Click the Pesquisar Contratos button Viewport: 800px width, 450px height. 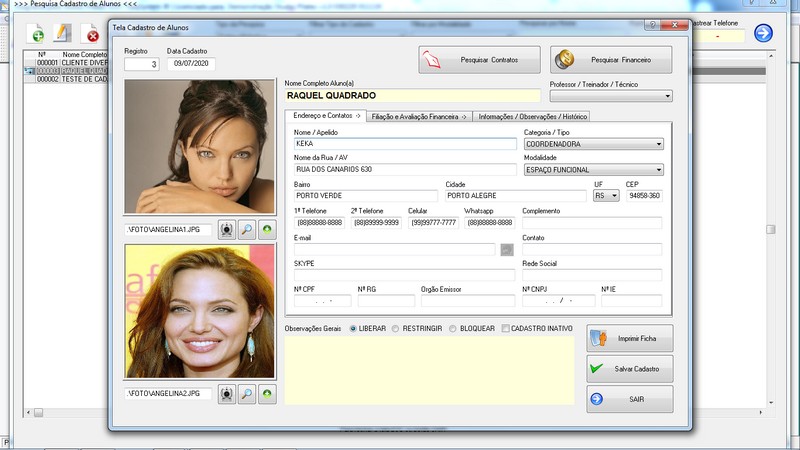(x=479, y=60)
